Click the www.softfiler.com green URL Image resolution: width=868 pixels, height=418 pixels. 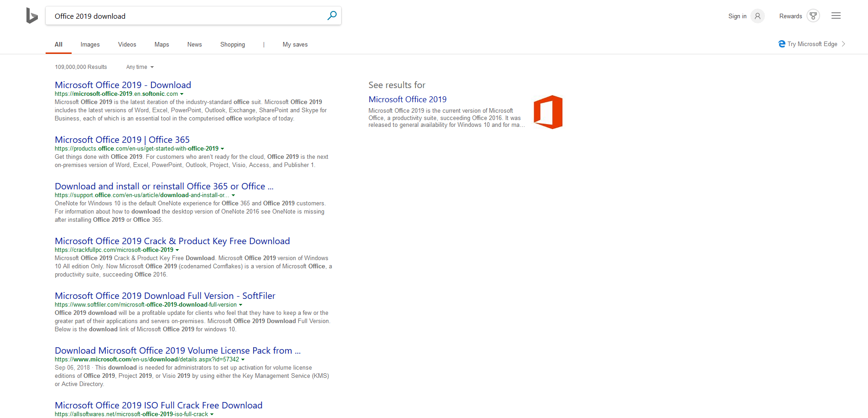(146, 305)
